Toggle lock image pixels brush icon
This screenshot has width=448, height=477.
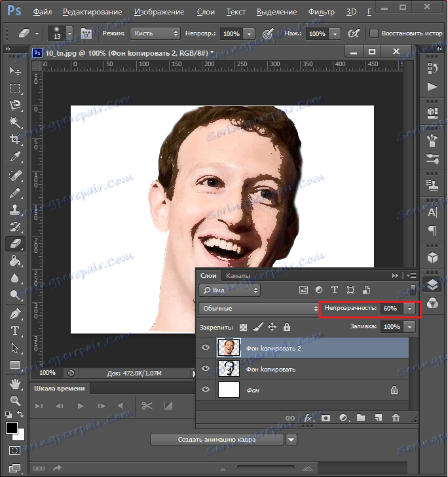click(x=258, y=327)
